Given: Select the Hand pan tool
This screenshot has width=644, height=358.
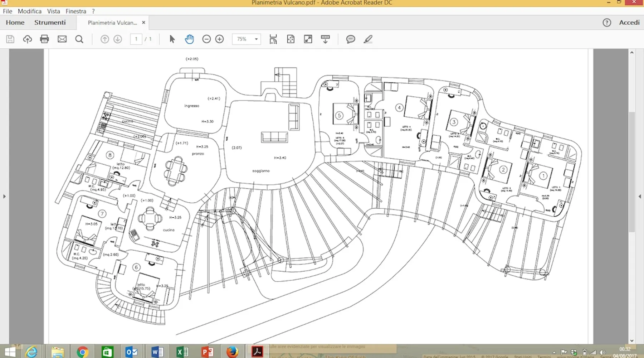Looking at the screenshot, I should pos(189,39).
